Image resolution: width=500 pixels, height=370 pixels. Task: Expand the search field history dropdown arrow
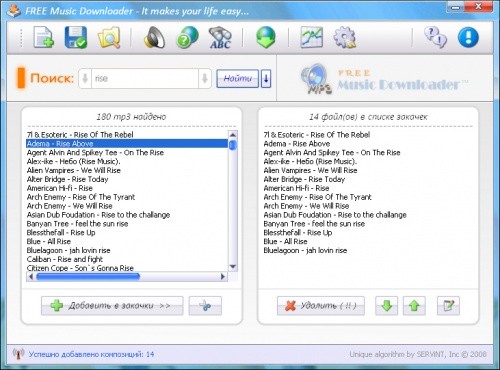tap(205, 79)
